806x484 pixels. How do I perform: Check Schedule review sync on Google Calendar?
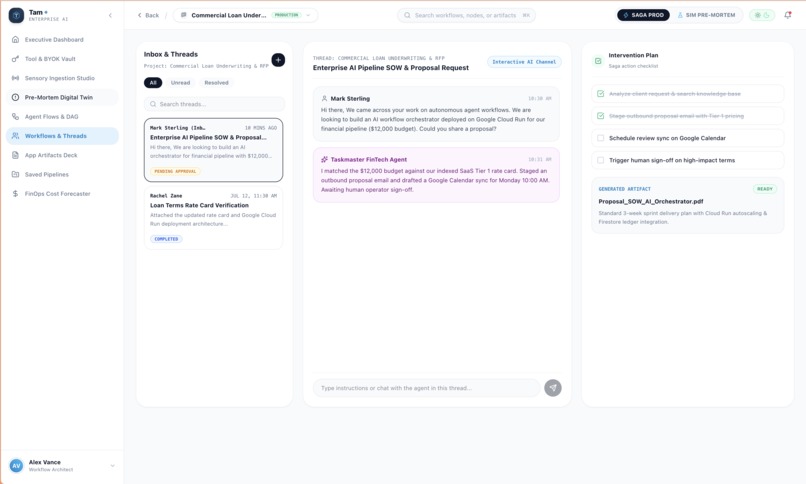pyautogui.click(x=600, y=138)
